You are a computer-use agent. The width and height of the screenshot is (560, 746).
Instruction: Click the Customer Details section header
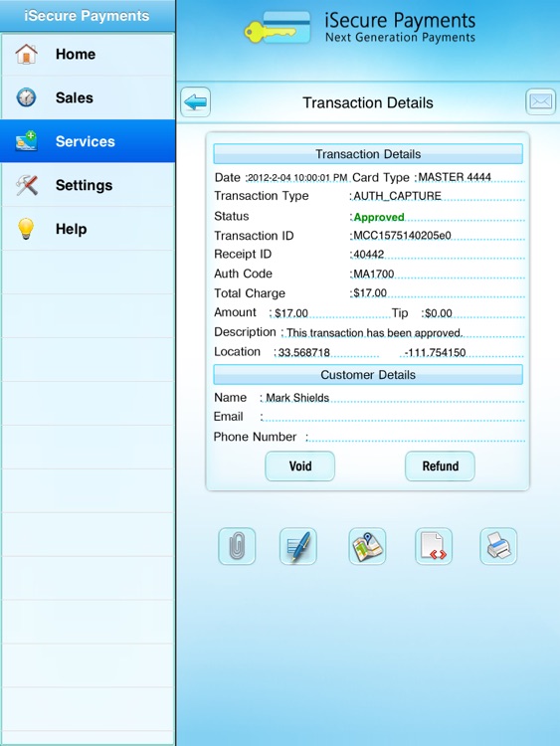coord(368,375)
